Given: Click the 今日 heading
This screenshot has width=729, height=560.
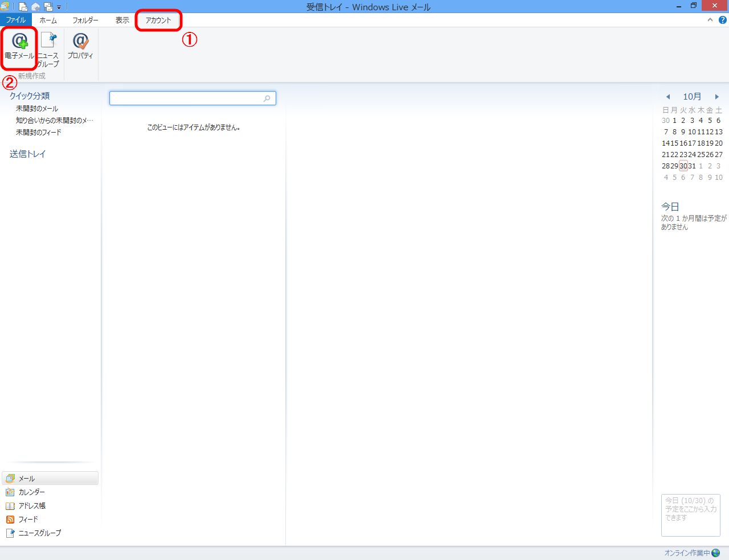Looking at the screenshot, I should tap(670, 207).
